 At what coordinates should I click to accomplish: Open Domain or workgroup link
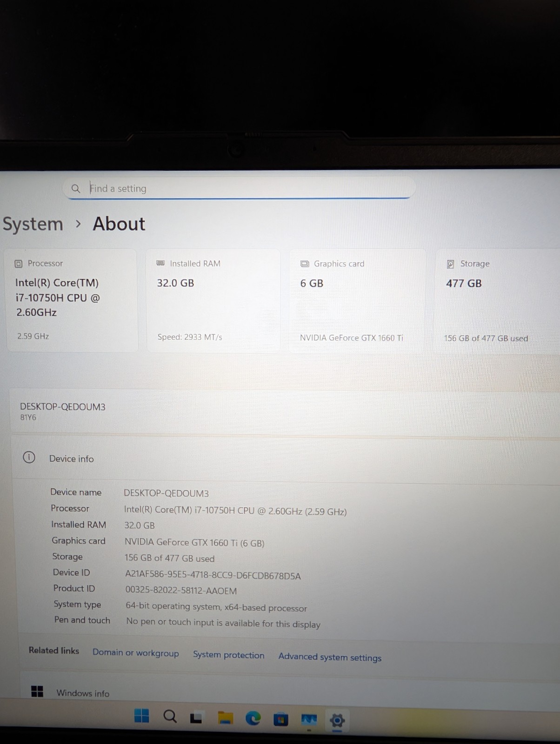tap(136, 652)
